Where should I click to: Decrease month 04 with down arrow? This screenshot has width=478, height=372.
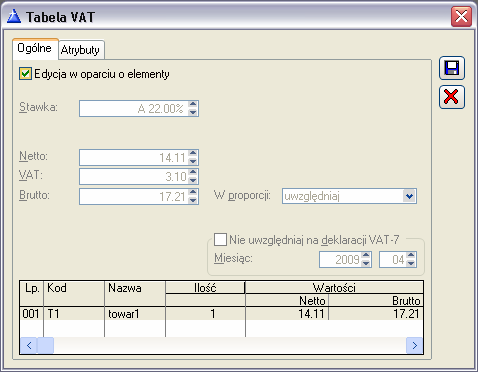click(x=411, y=264)
